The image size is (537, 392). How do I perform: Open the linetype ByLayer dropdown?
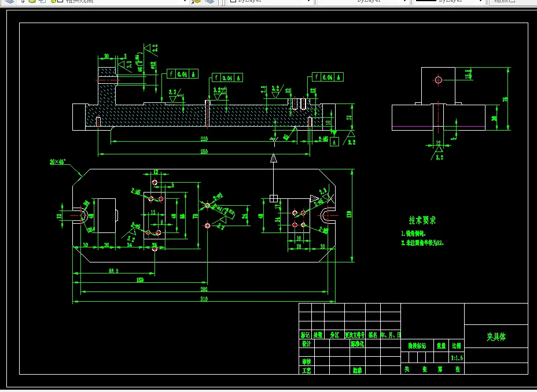tap(363, 1)
